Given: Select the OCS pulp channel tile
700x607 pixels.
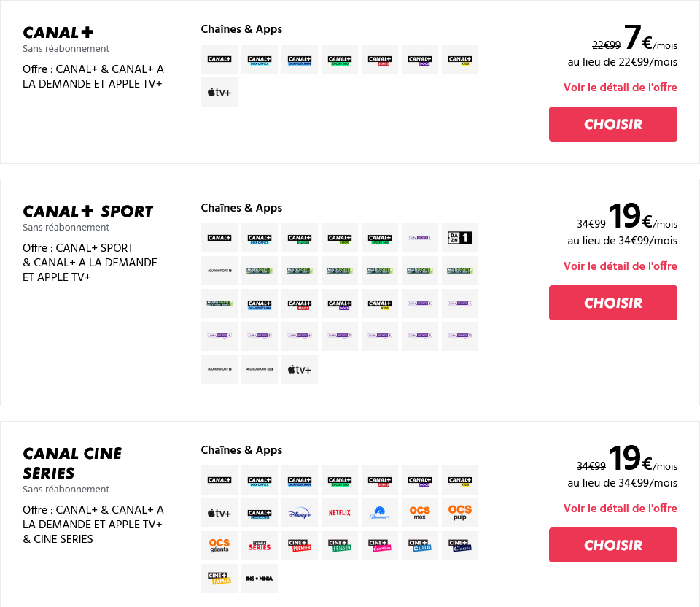Looking at the screenshot, I should [460, 513].
